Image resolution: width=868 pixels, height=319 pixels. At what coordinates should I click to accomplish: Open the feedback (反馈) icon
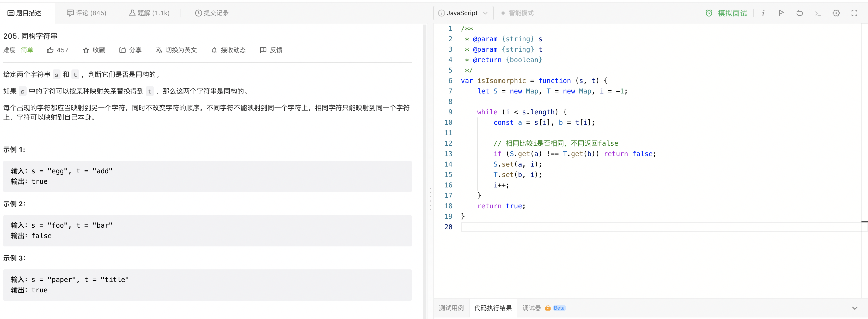point(263,50)
